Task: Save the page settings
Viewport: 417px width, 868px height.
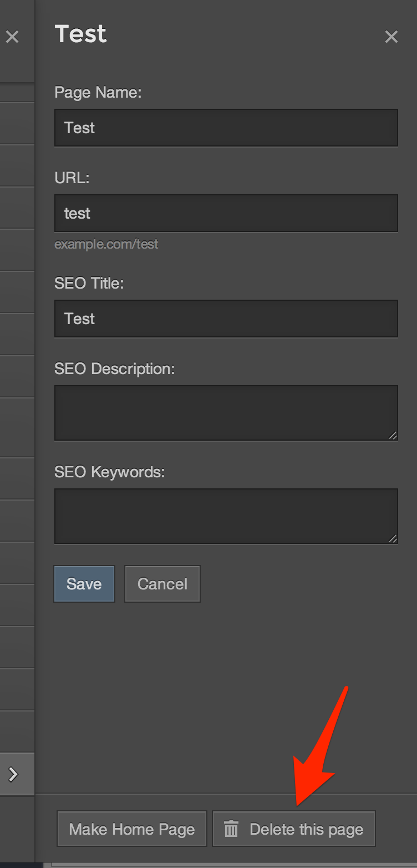Action: click(84, 584)
